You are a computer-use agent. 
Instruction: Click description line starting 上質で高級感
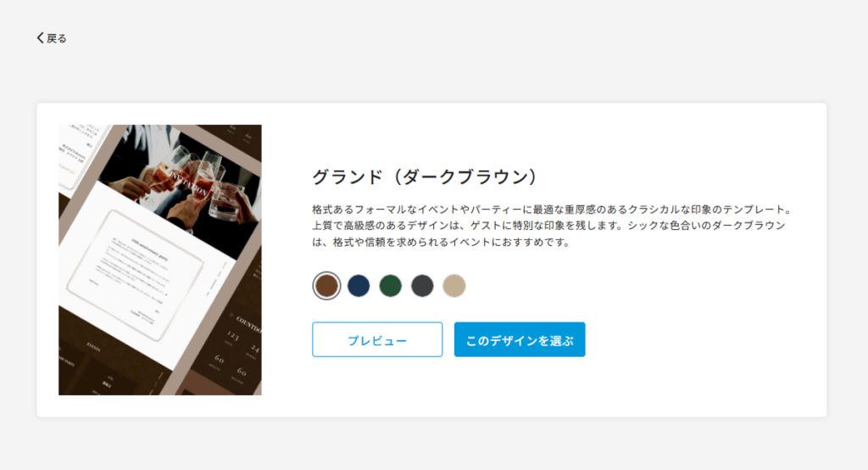(x=548, y=226)
